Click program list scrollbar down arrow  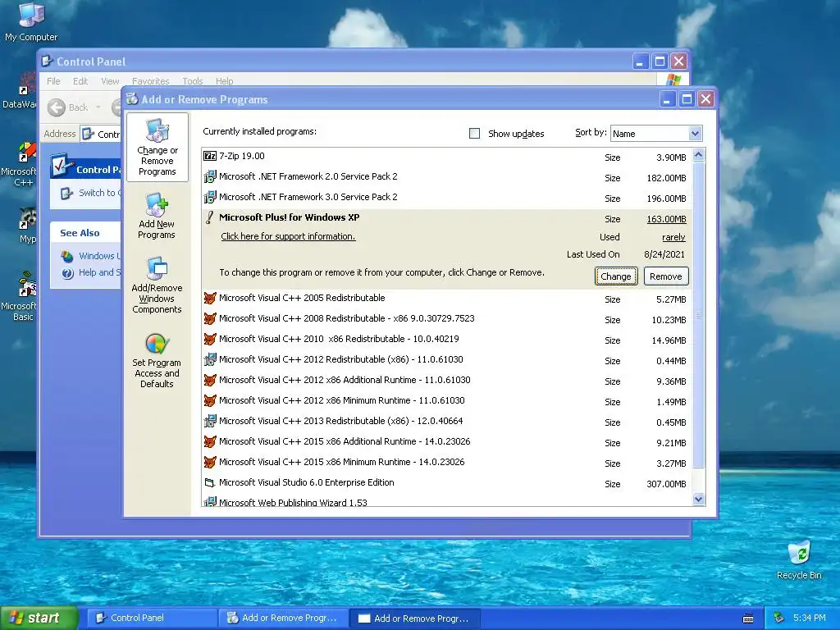pyautogui.click(x=699, y=500)
